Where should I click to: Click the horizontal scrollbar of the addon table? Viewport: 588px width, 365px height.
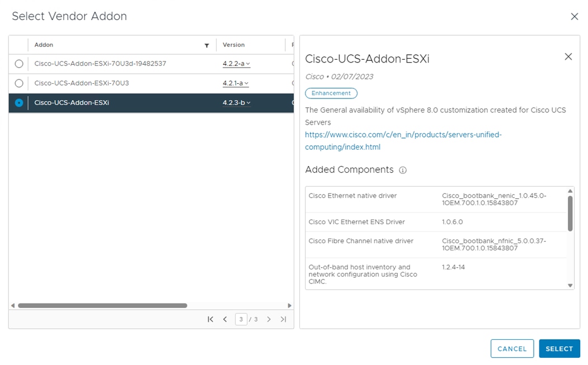pyautogui.click(x=102, y=306)
